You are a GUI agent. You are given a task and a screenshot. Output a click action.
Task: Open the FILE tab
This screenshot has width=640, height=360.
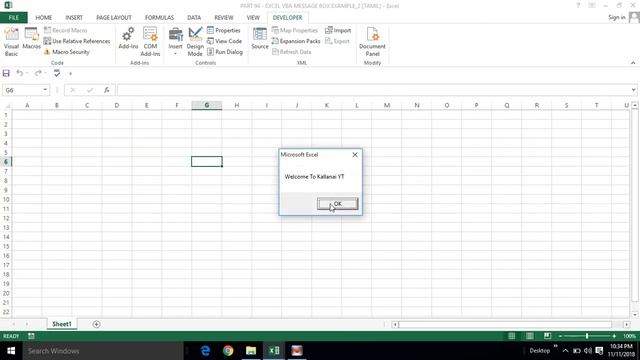coord(13,18)
